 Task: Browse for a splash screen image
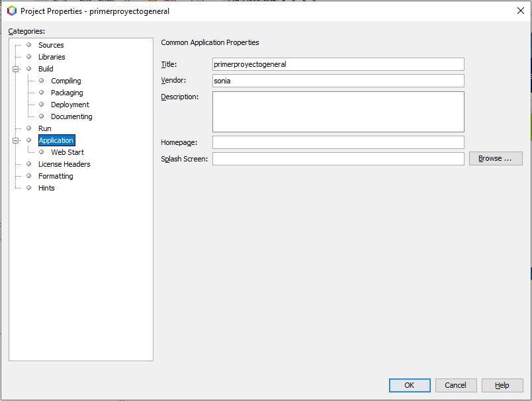(x=495, y=159)
